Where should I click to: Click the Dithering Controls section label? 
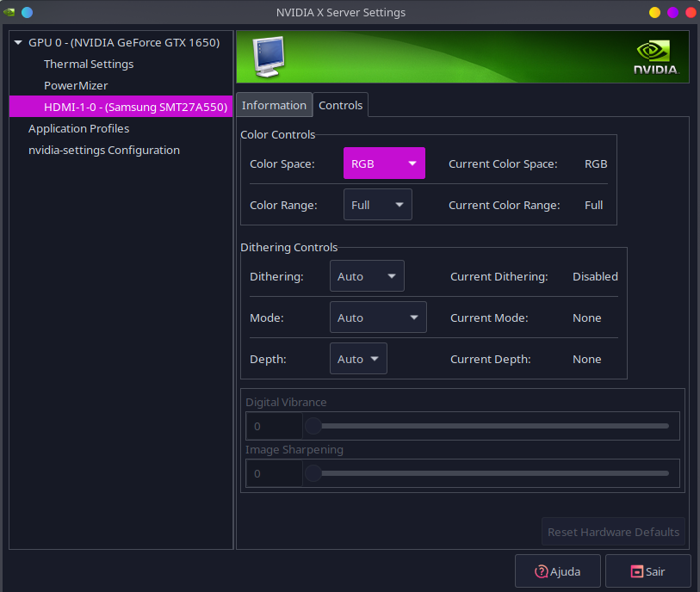[288, 248]
